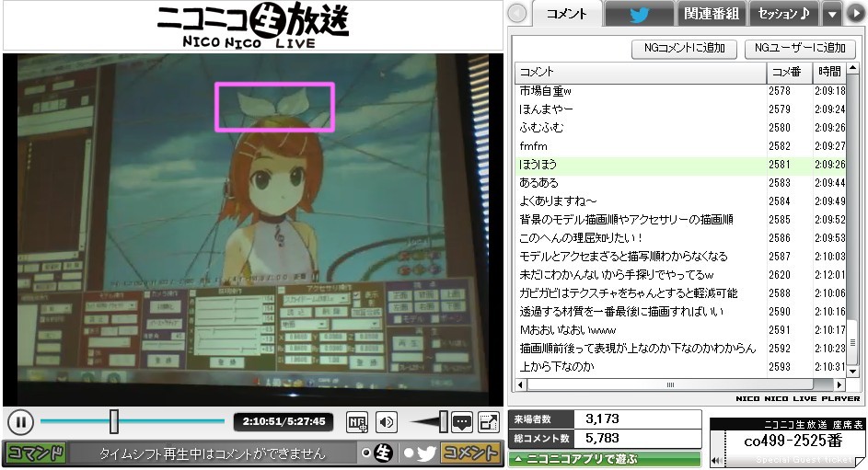Click the comment input field
Image resolution: width=868 pixels, height=470 pixels.
click(214, 454)
